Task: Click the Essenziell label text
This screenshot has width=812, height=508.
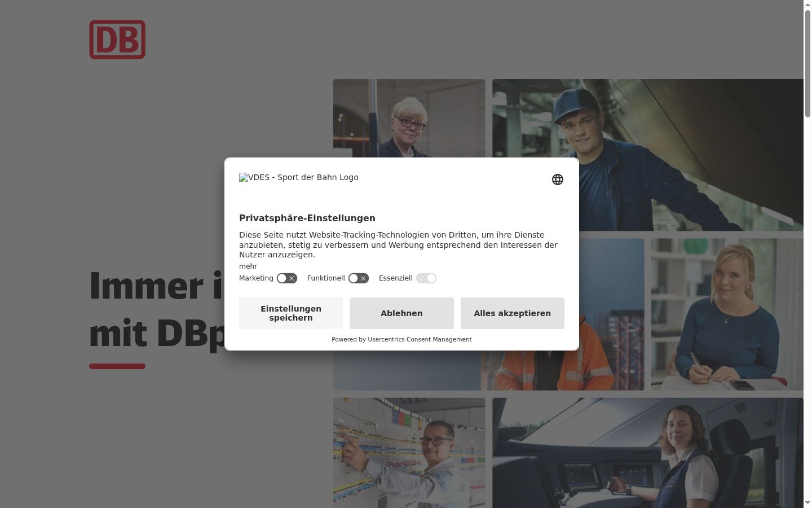Action: (x=396, y=278)
